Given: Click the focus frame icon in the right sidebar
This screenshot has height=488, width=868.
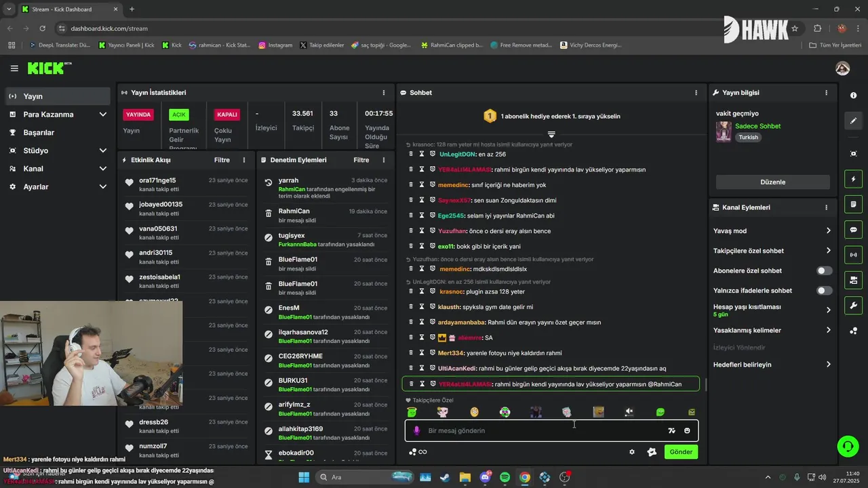Looking at the screenshot, I should point(854,154).
